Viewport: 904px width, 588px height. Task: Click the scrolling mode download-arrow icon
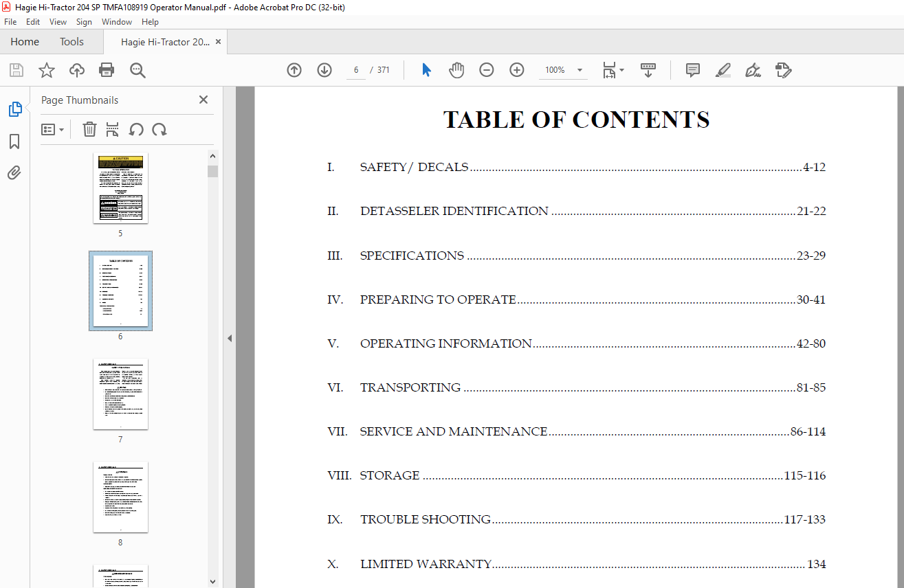click(x=648, y=70)
